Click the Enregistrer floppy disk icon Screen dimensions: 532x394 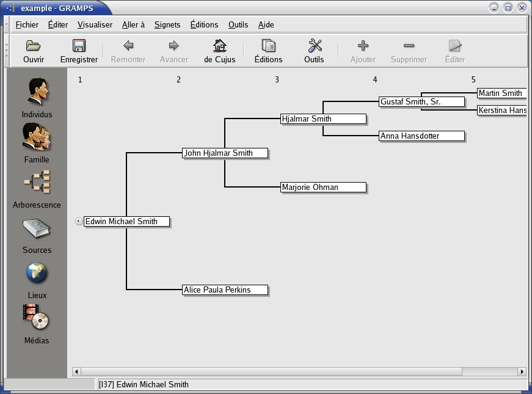coord(79,46)
